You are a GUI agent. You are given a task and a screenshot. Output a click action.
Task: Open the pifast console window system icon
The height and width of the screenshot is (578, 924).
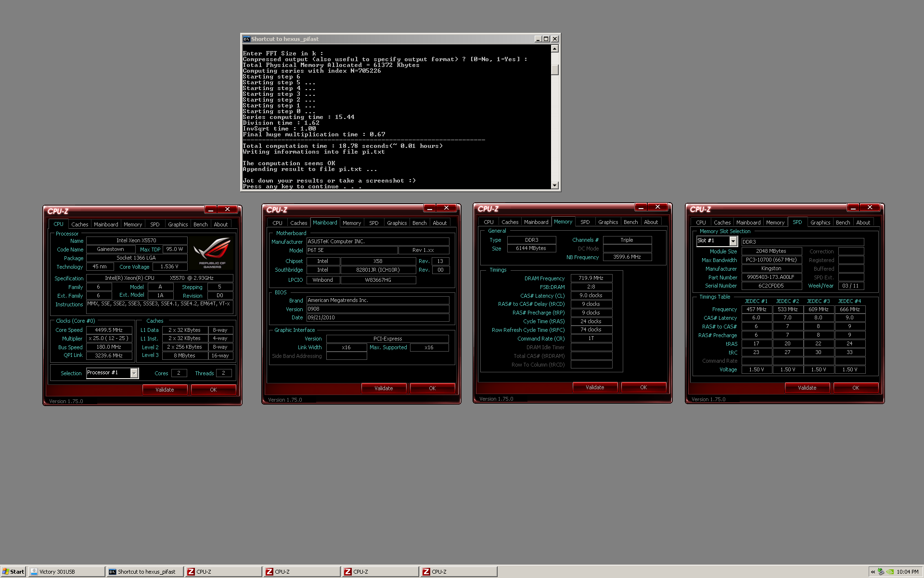246,39
